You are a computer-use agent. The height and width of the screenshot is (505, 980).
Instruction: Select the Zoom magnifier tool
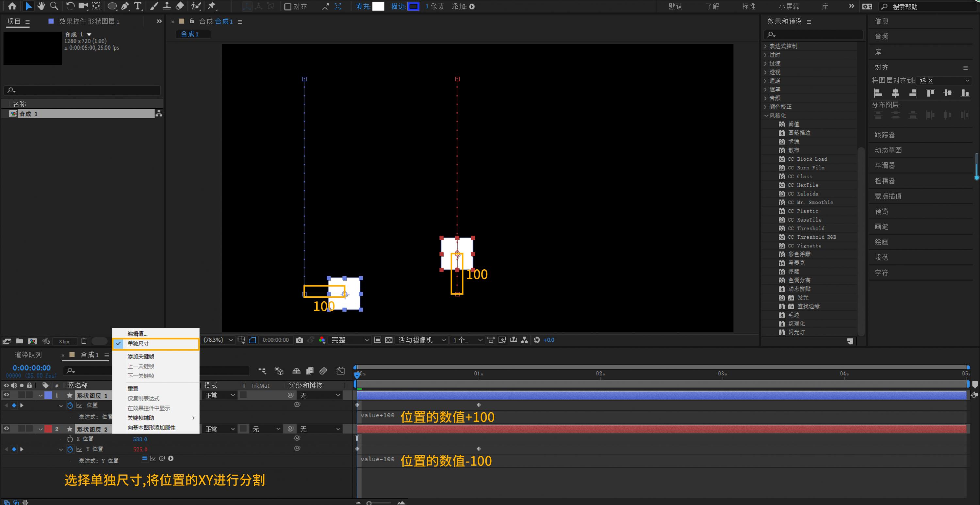pyautogui.click(x=54, y=6)
